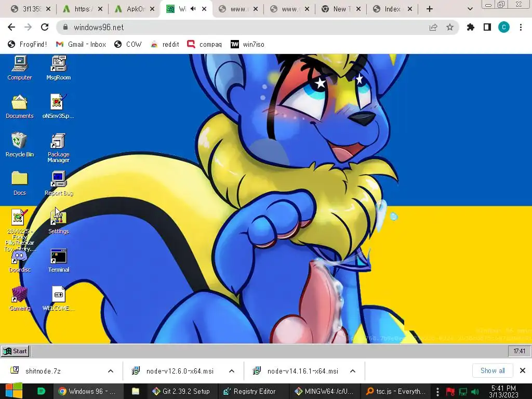Open the MsgRoom desktop shortcut

[58, 68]
